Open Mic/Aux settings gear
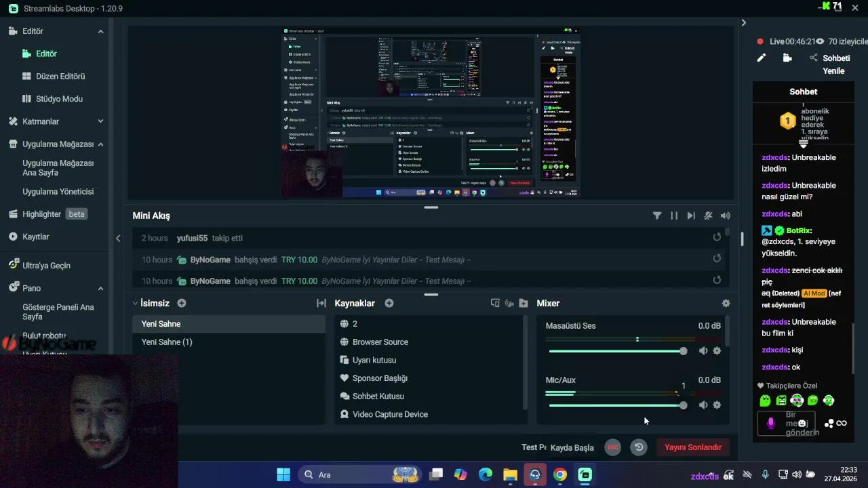This screenshot has height=488, width=868. [x=717, y=405]
